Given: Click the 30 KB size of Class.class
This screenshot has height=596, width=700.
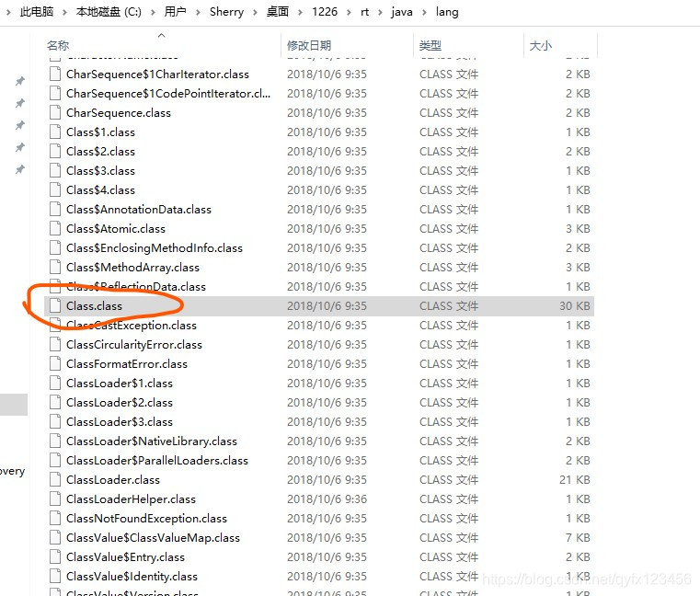Looking at the screenshot, I should tap(575, 305).
